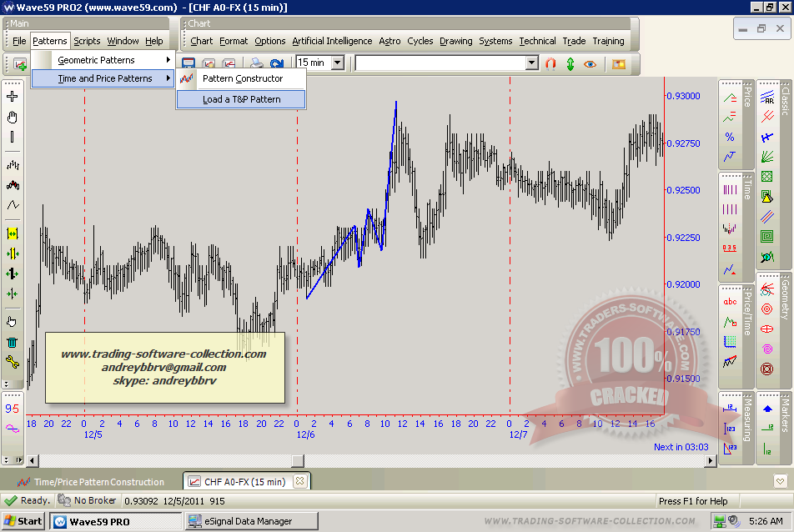Viewport: 794px width, 532px height.
Task: Toggle the red magnet snap icon
Action: click(x=550, y=63)
